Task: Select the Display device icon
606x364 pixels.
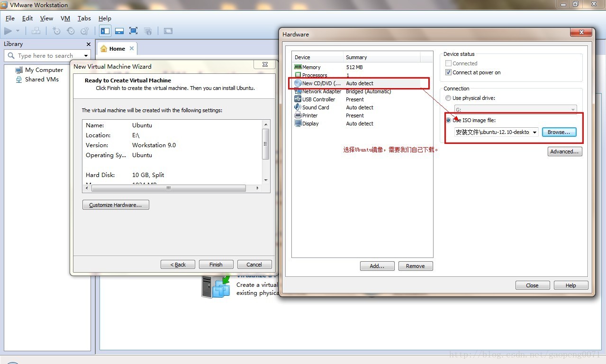Action: tap(298, 124)
